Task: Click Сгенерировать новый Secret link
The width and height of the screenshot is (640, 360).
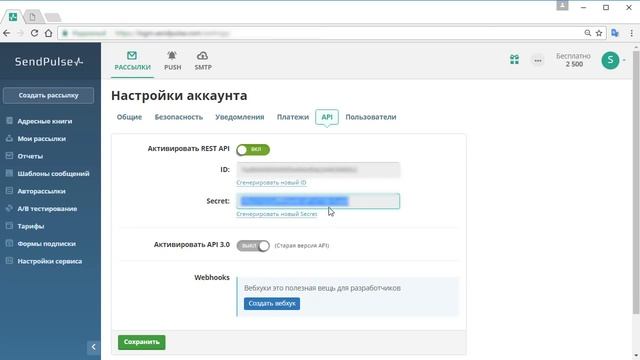Action: 277,214
